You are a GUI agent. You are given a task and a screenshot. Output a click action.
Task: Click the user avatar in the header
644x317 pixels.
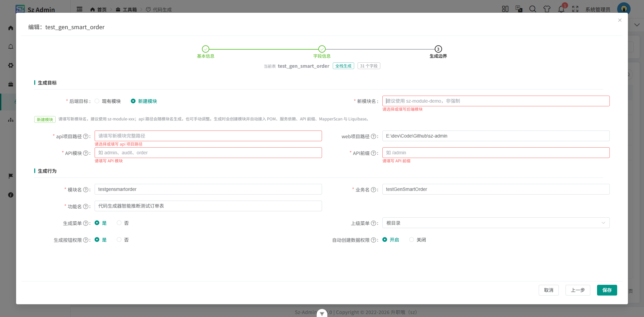[624, 9]
